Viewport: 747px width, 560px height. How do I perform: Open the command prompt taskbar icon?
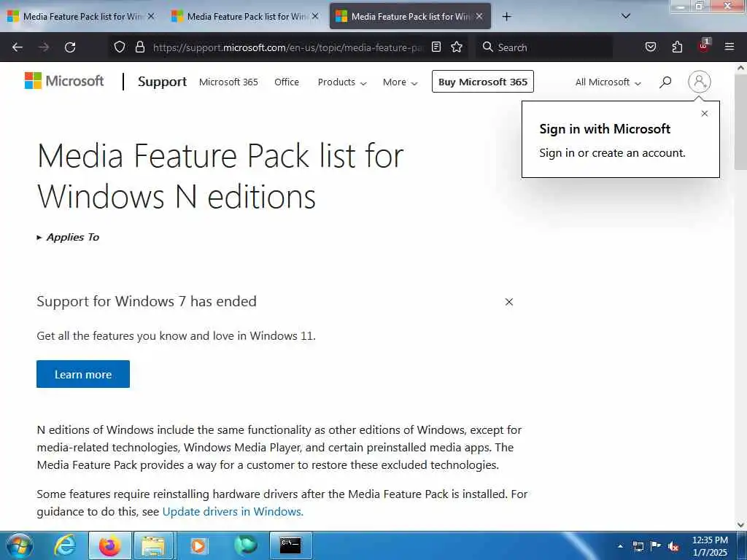click(x=290, y=545)
